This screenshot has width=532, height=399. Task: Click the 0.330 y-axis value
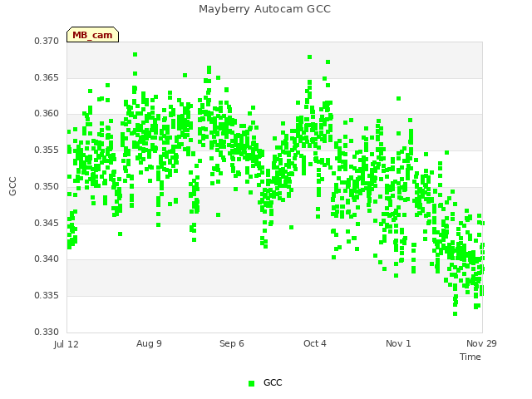click(47, 332)
